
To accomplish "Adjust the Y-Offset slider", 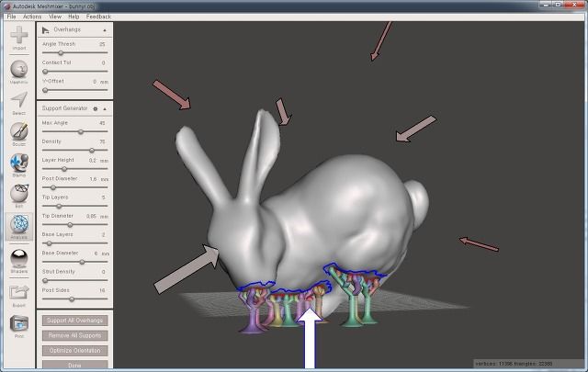I will click(x=75, y=90).
